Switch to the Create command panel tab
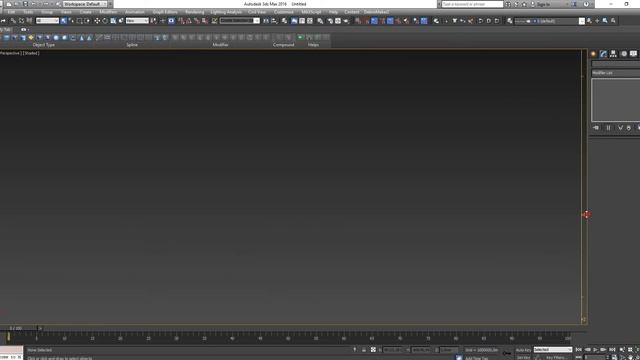The height and width of the screenshot is (360, 640). pyautogui.click(x=593, y=54)
